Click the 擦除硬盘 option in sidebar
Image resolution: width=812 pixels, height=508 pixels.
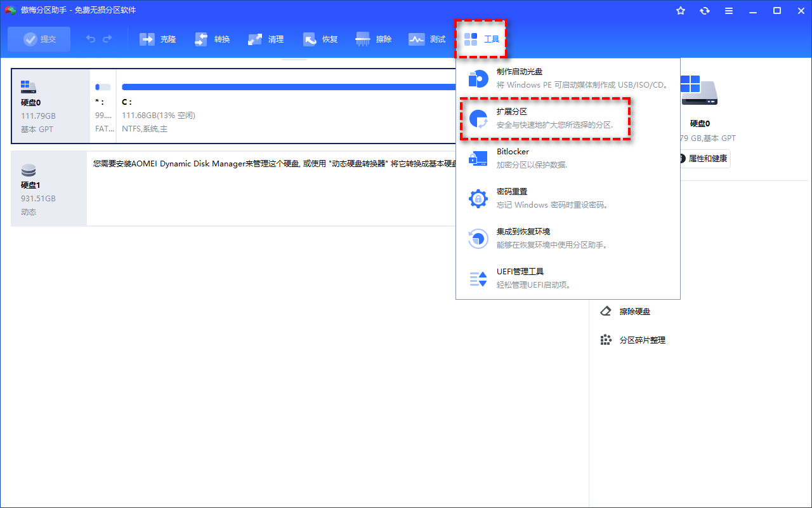[x=634, y=312]
